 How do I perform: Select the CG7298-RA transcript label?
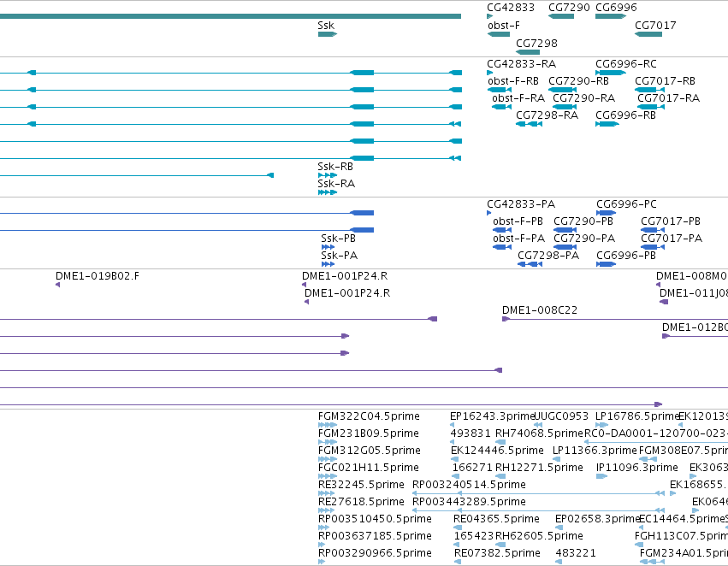[547, 115]
